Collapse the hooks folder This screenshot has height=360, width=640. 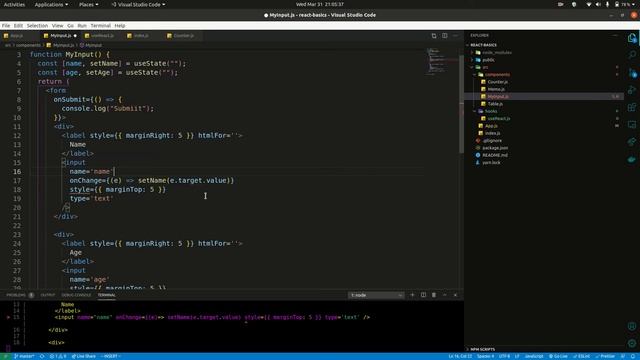491,111
